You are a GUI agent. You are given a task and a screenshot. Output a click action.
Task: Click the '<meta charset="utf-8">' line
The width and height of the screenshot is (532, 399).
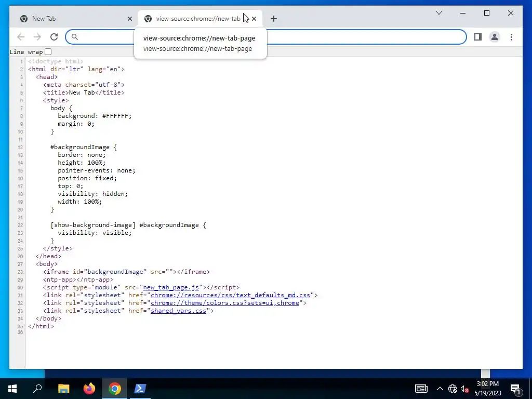(x=84, y=85)
